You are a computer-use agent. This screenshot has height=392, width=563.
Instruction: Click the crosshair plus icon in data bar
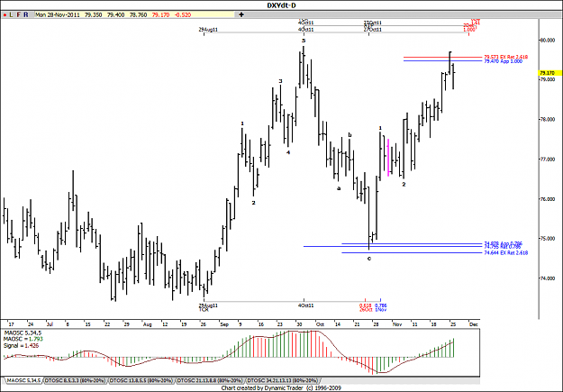point(241,14)
